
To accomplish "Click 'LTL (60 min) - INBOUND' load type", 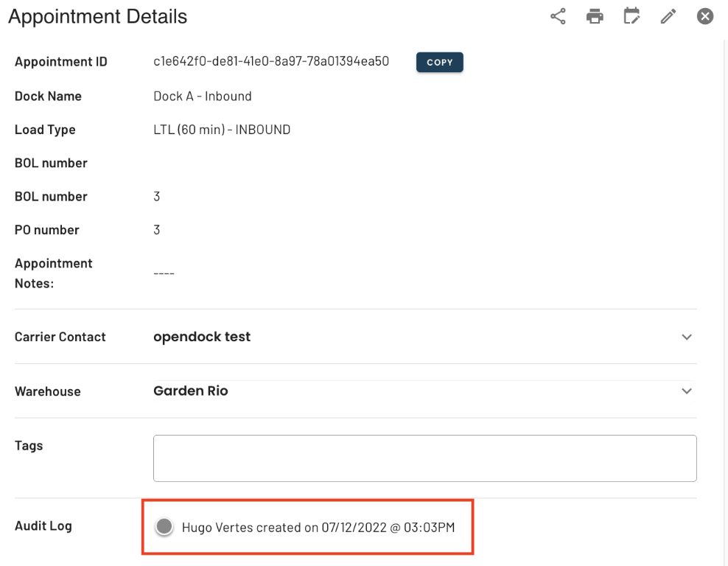I will click(x=222, y=130).
